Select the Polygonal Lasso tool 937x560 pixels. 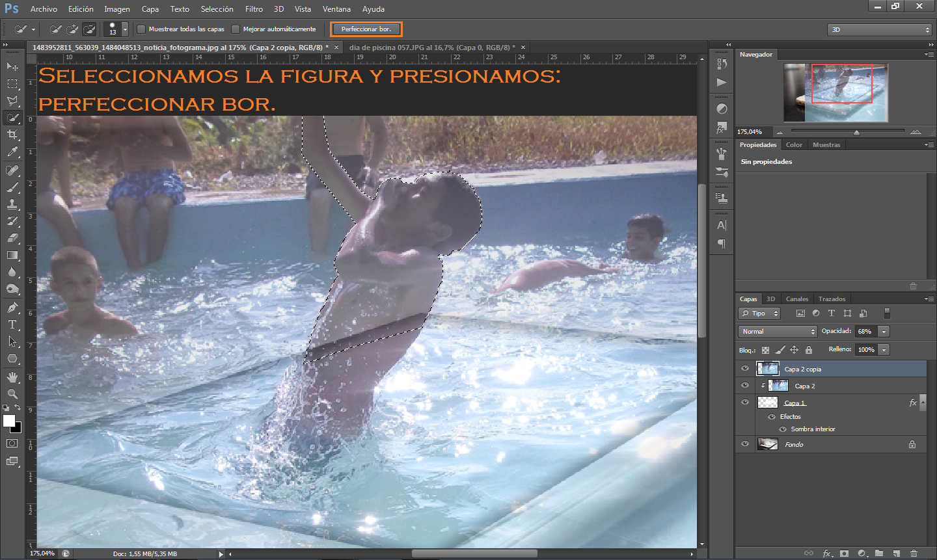[x=12, y=101]
